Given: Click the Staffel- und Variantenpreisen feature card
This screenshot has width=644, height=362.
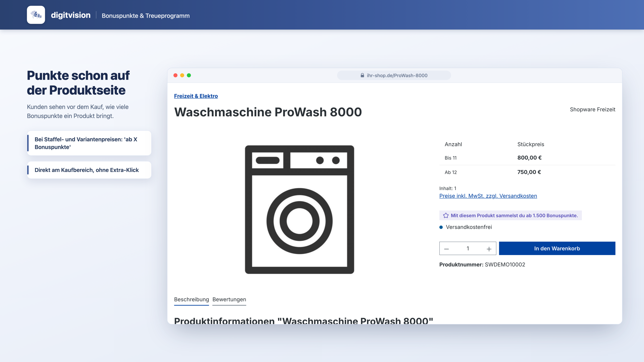Looking at the screenshot, I should point(89,143).
